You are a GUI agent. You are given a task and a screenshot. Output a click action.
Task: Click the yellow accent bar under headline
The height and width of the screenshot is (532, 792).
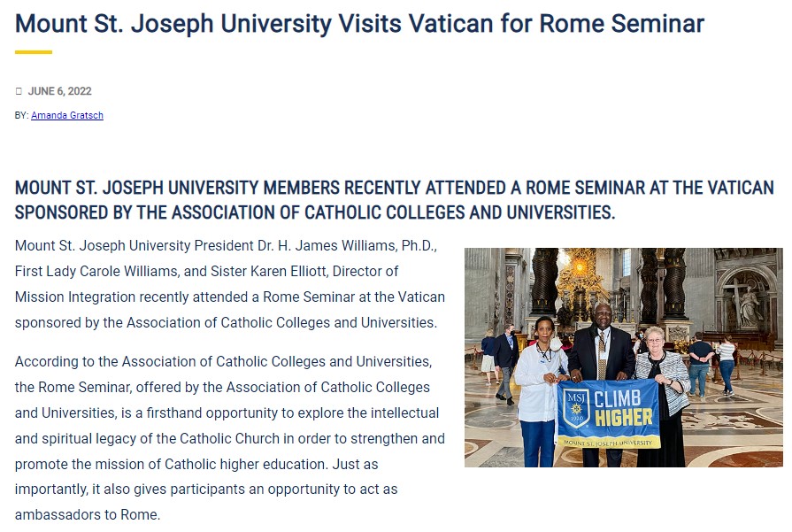click(x=34, y=52)
